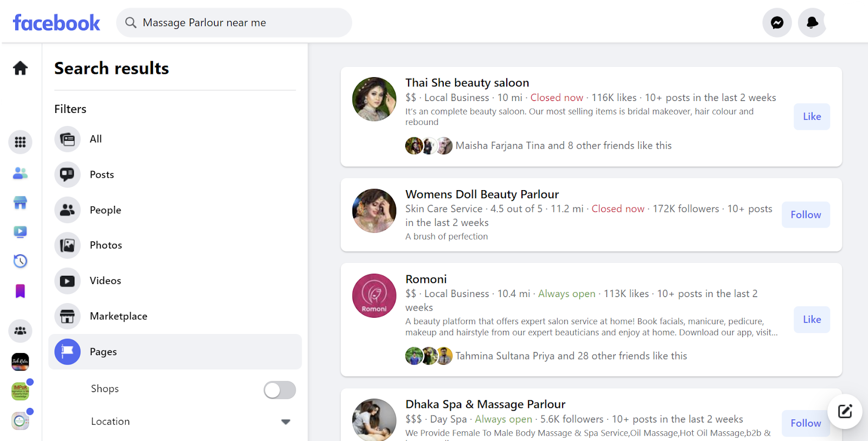The image size is (868, 441).
Task: Expand the Location dropdown arrow
Action: 285,421
